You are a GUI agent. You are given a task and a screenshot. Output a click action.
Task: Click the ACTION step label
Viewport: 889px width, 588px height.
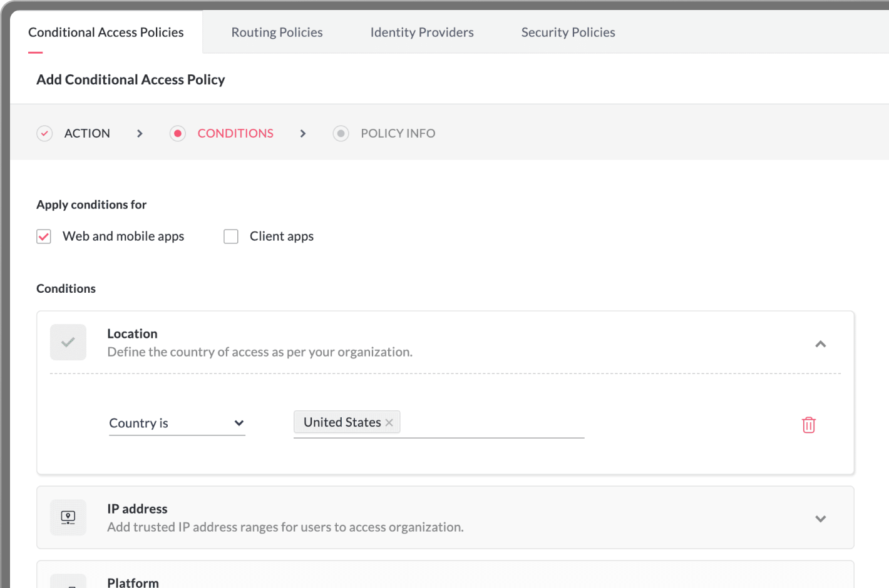point(87,133)
